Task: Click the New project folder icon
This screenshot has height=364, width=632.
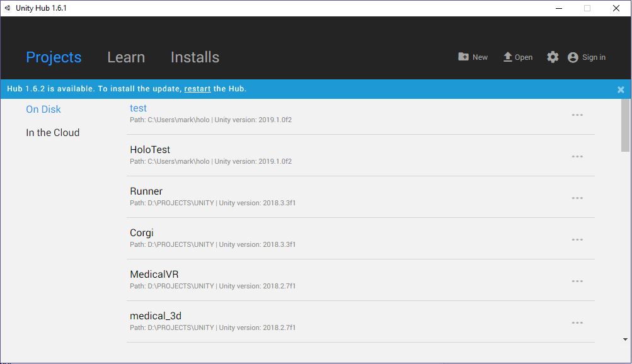Action: click(463, 57)
